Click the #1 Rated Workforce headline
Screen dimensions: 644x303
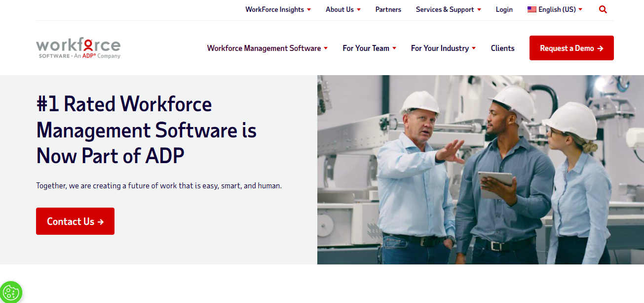146,130
